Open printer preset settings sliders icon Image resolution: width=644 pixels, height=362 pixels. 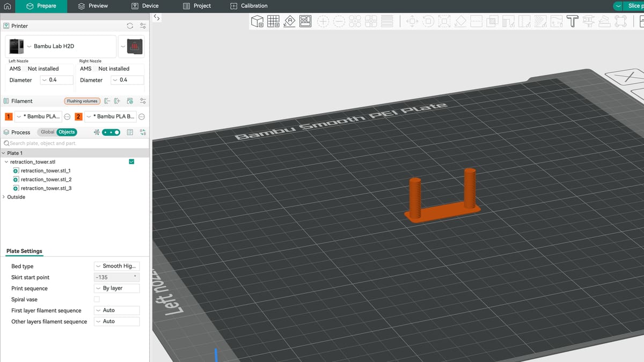pos(143,26)
